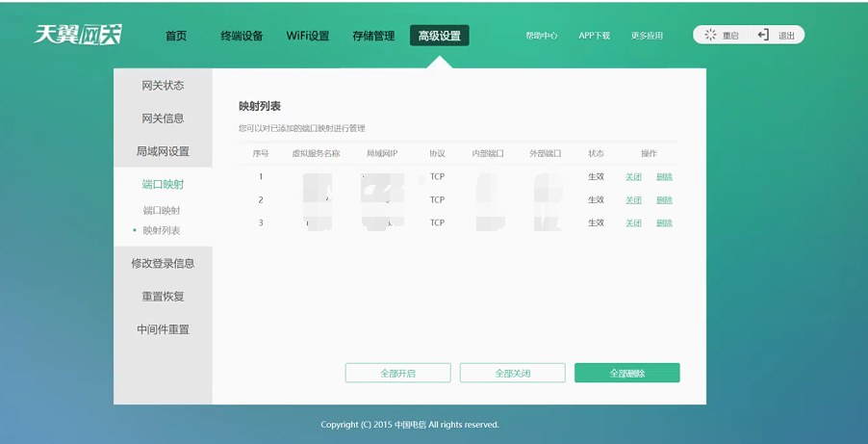Delete mapping rule 3 via 删除
Image resolution: width=868 pixels, height=444 pixels.
coord(664,223)
